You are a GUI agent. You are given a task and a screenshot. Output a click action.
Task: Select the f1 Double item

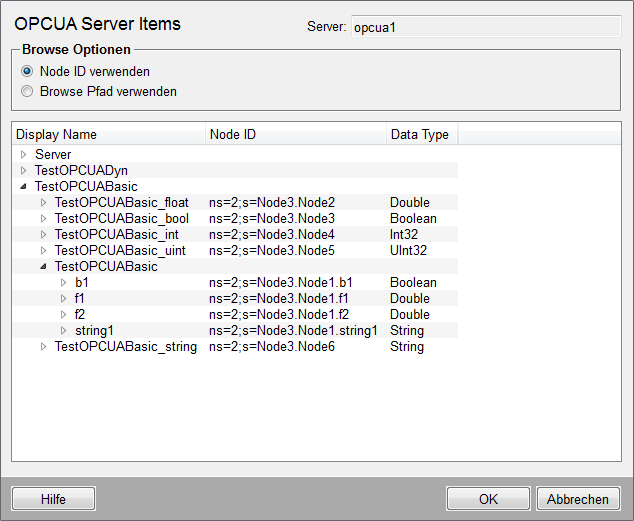pyautogui.click(x=81, y=299)
